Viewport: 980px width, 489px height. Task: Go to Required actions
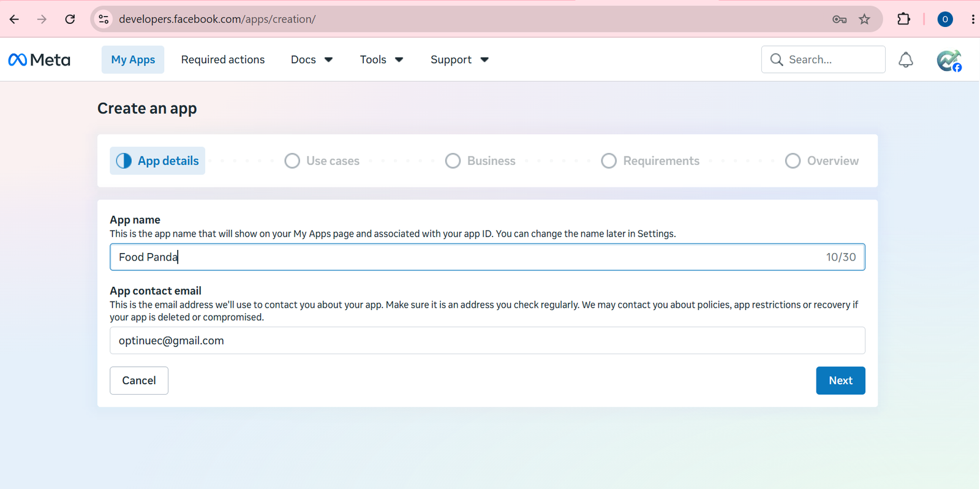(223, 59)
